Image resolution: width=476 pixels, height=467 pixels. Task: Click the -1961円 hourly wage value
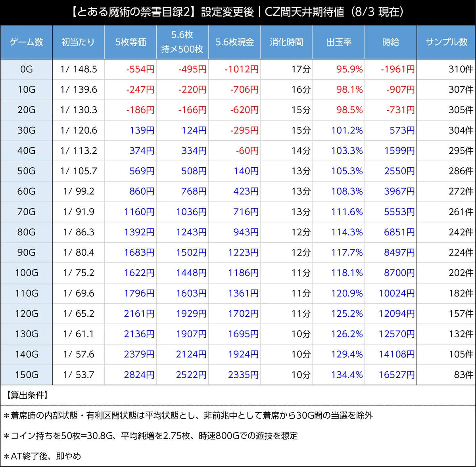[398, 69]
